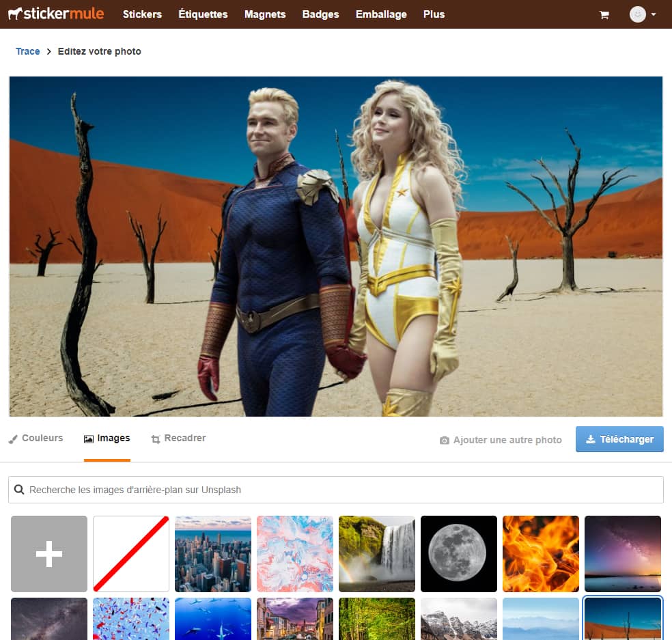The height and width of the screenshot is (640, 672).
Task: Choose the fire flames background
Action: point(540,553)
